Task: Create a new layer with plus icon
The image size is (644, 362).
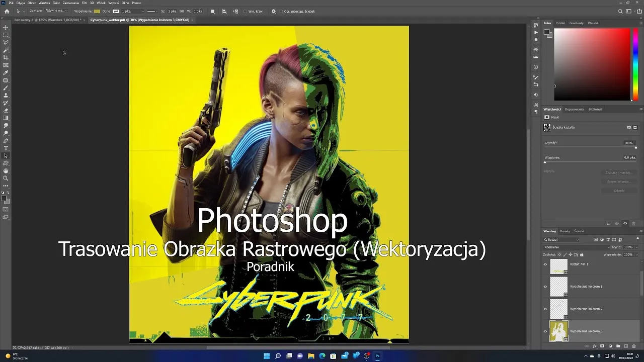Action: click(626, 346)
